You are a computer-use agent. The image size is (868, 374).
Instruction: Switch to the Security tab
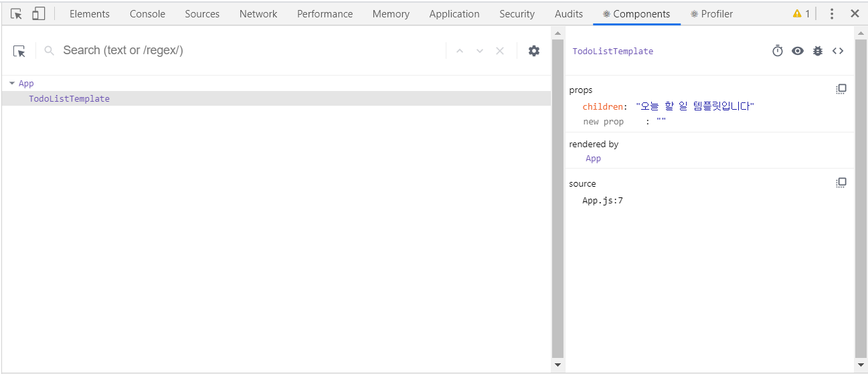[x=517, y=13]
